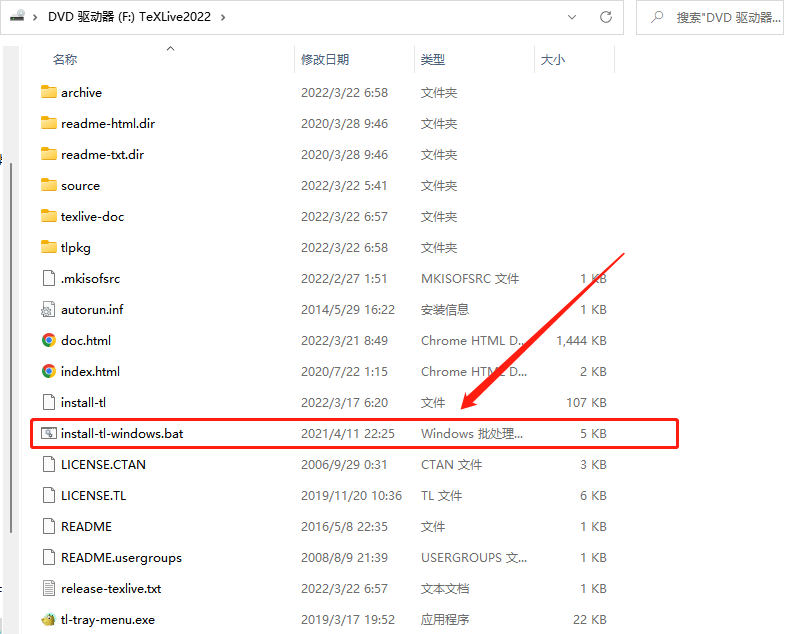Select the README.usergroups file name

[x=121, y=558]
